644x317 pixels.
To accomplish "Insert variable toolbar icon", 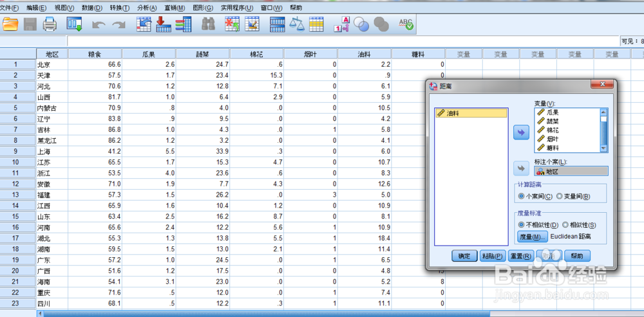I will click(x=252, y=24).
